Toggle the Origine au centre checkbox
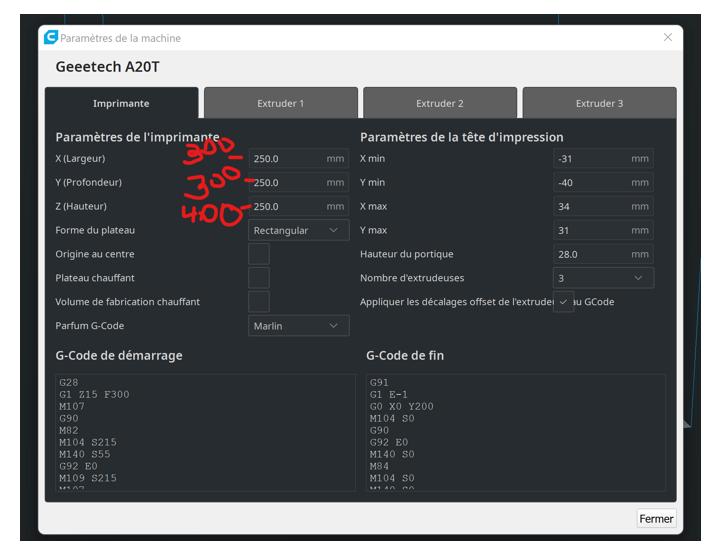The width and height of the screenshot is (706, 546). coord(259,254)
